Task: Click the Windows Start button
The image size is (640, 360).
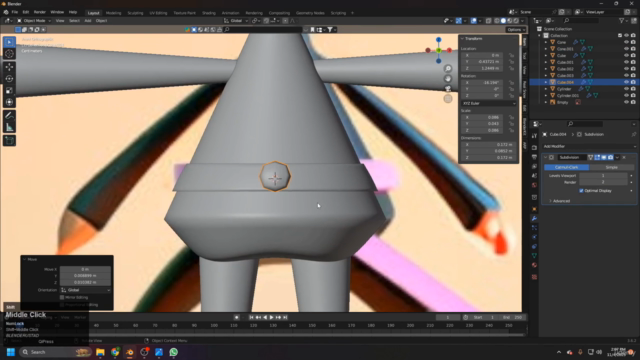Action: 11,352
